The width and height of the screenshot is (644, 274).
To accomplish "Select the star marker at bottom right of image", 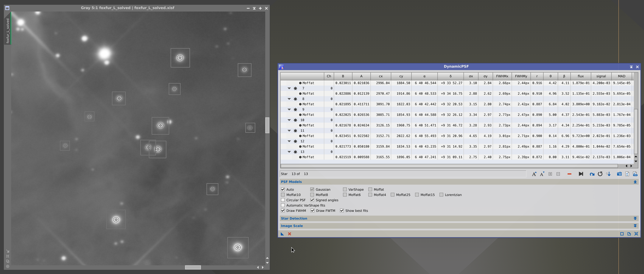I will point(238,247).
